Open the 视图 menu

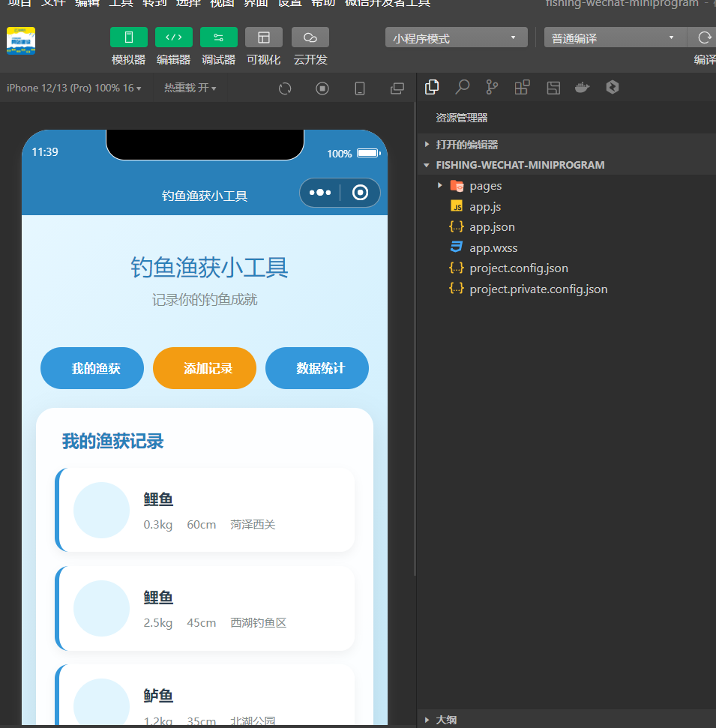click(x=222, y=3)
